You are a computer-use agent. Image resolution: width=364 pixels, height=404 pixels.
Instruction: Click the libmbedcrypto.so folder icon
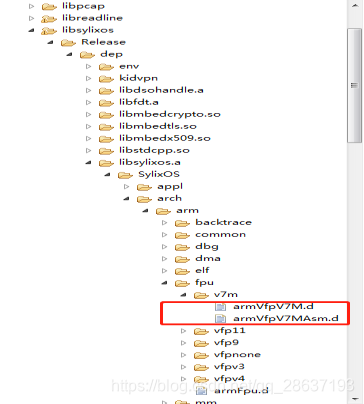[106, 114]
